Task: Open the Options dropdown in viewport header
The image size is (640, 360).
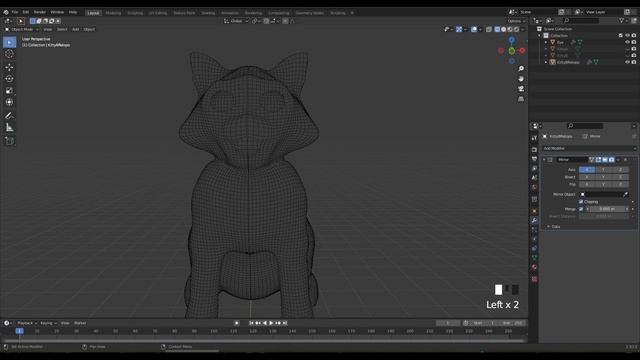Action: pyautogui.click(x=516, y=21)
